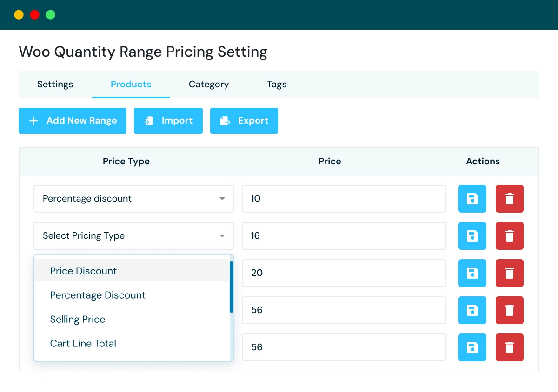
Task: Click the Select Pricing Type dropdown arrow
Action: point(222,236)
